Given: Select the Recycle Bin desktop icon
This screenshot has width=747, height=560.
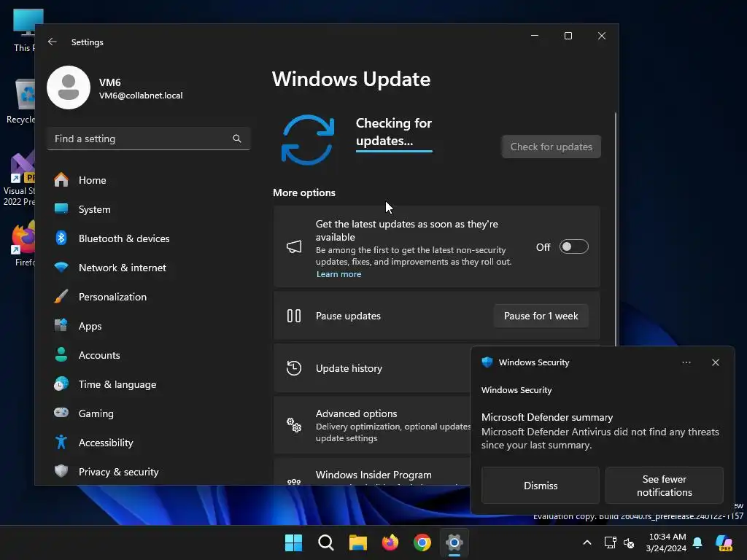Looking at the screenshot, I should point(21,102).
